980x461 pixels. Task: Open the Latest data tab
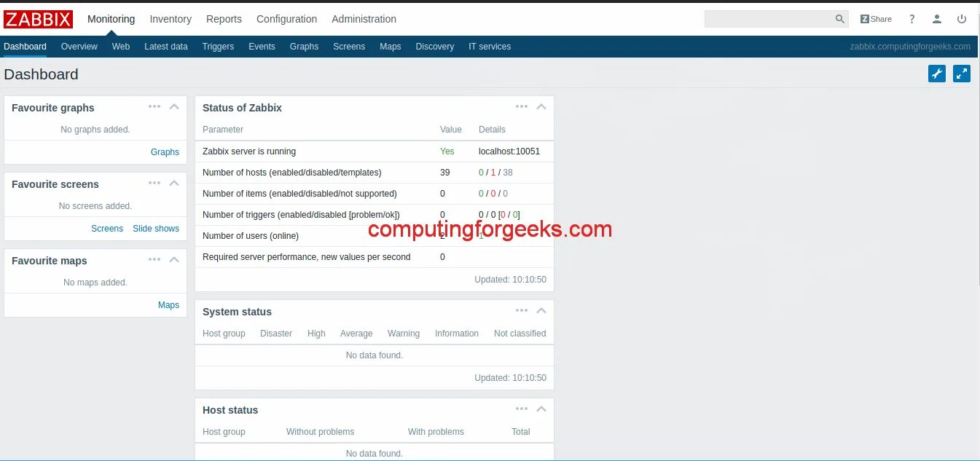pyautogui.click(x=166, y=47)
